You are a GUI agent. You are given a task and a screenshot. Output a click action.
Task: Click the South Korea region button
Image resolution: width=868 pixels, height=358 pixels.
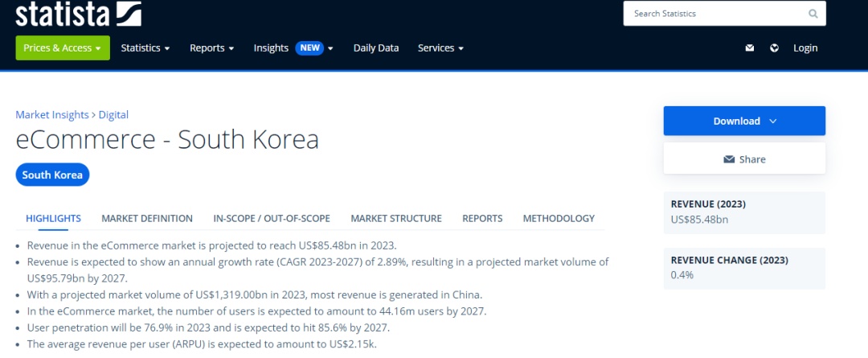point(52,175)
